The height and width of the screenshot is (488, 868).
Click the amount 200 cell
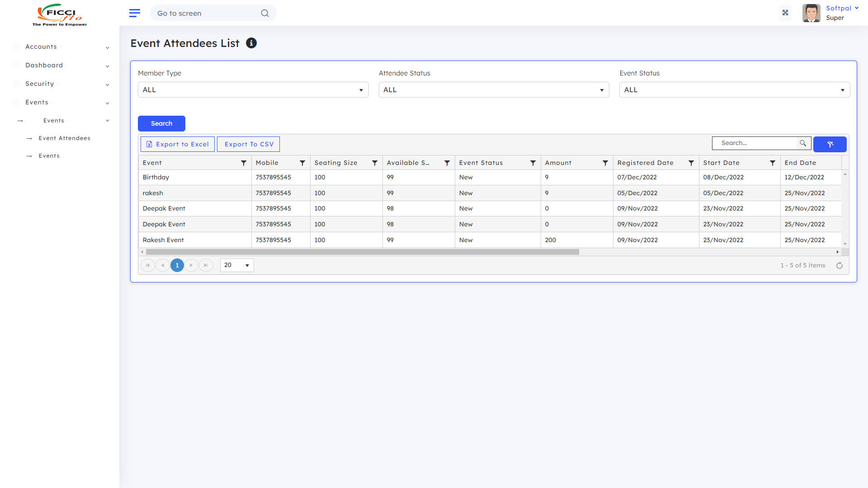577,240
